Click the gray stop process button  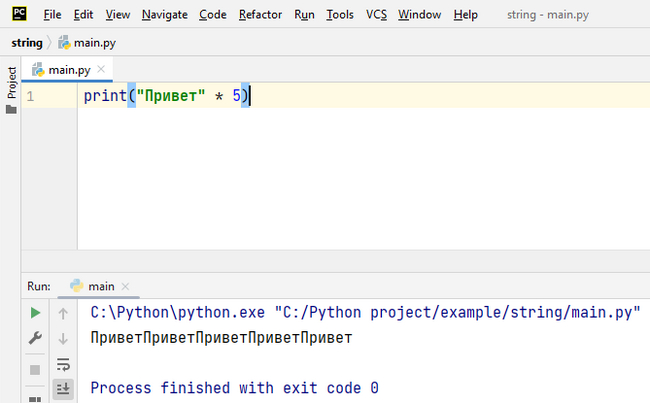point(36,369)
